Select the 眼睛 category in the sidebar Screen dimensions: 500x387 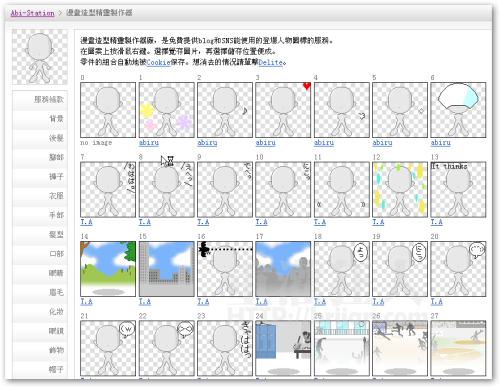click(x=40, y=273)
